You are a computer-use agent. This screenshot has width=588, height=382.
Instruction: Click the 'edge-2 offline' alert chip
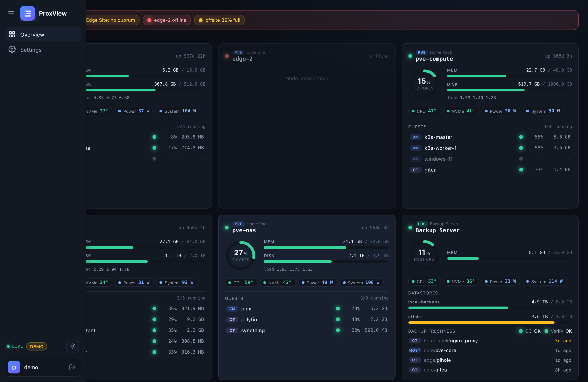(x=167, y=20)
